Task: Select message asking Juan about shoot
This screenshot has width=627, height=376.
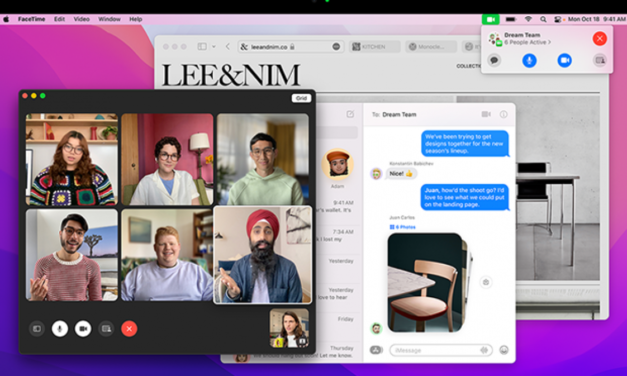Action: tap(465, 198)
